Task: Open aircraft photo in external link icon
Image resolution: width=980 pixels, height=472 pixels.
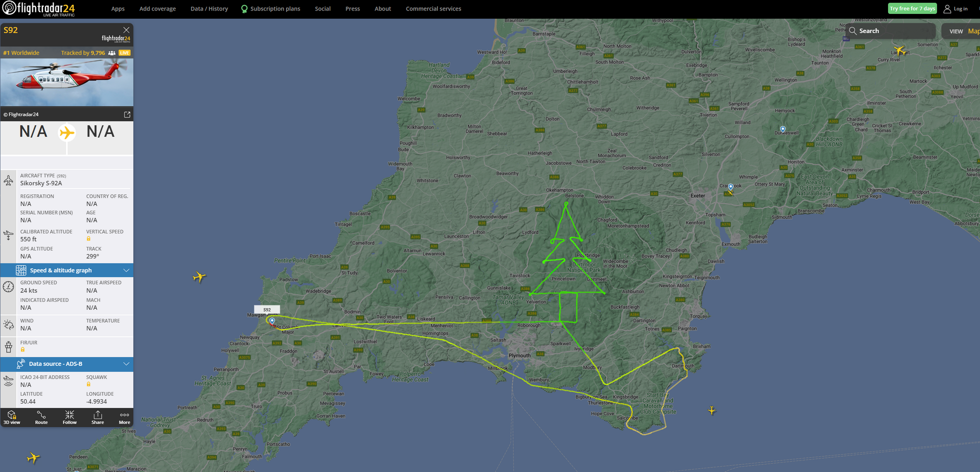Action: point(127,114)
